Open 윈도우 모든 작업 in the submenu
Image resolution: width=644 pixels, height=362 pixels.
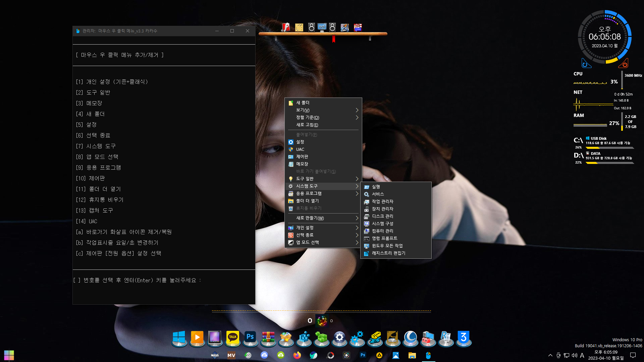click(x=396, y=246)
